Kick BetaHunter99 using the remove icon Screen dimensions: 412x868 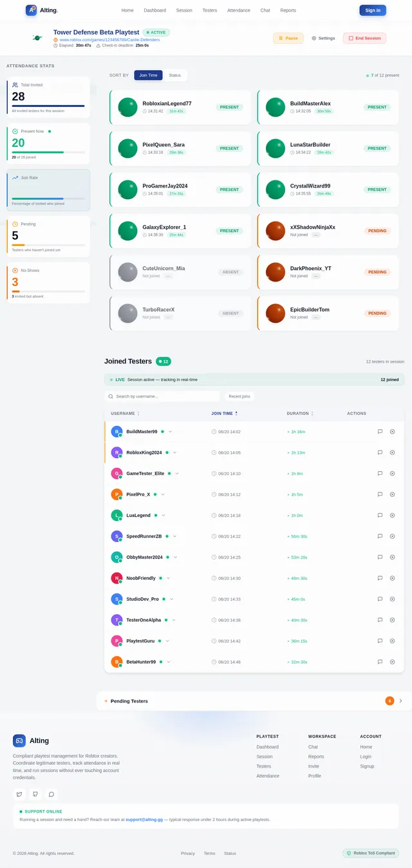tap(392, 662)
